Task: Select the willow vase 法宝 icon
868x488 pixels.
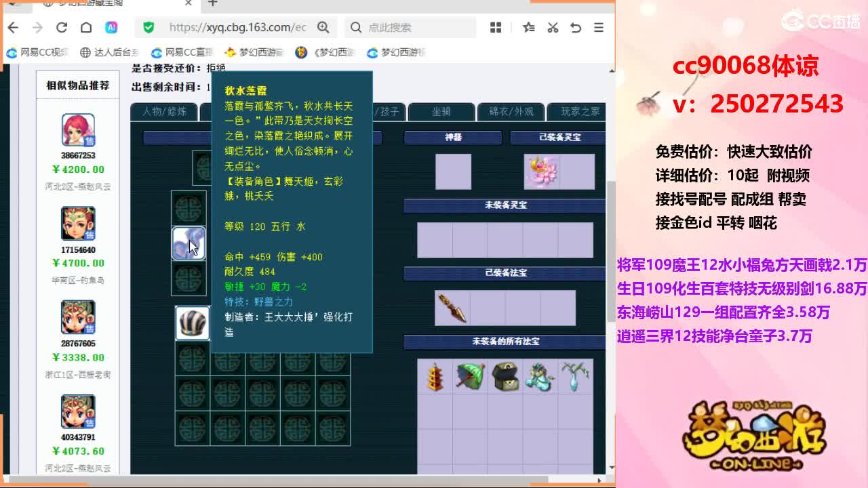Action: 576,376
